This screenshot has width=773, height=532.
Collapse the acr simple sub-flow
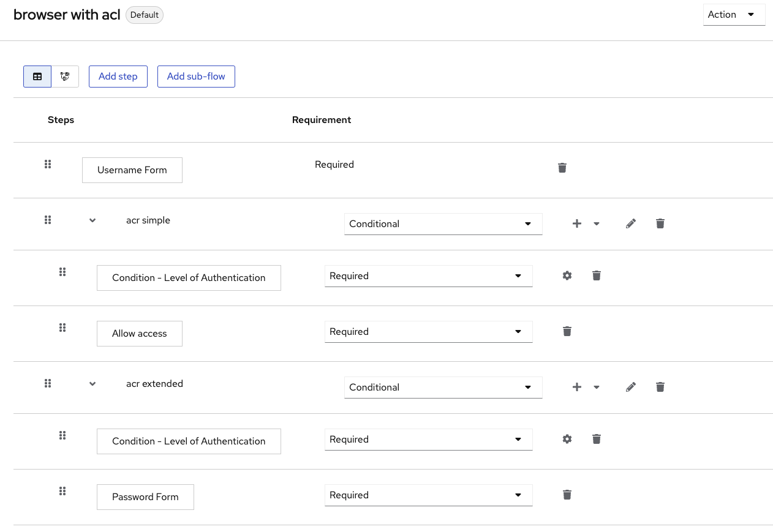(92, 220)
